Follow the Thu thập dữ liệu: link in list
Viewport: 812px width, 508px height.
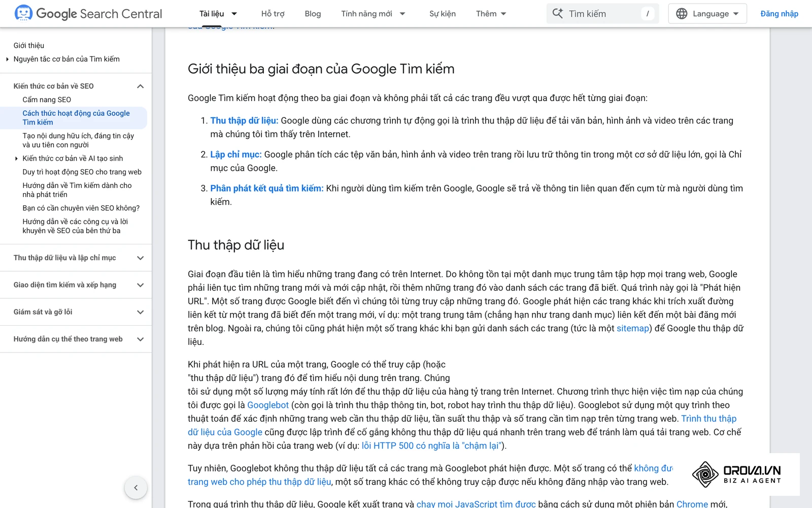click(244, 120)
